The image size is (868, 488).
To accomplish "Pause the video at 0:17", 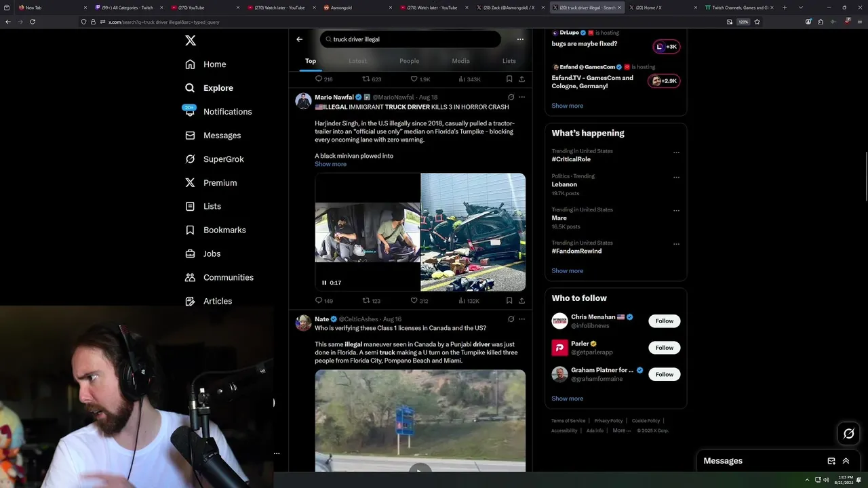I will (x=324, y=283).
